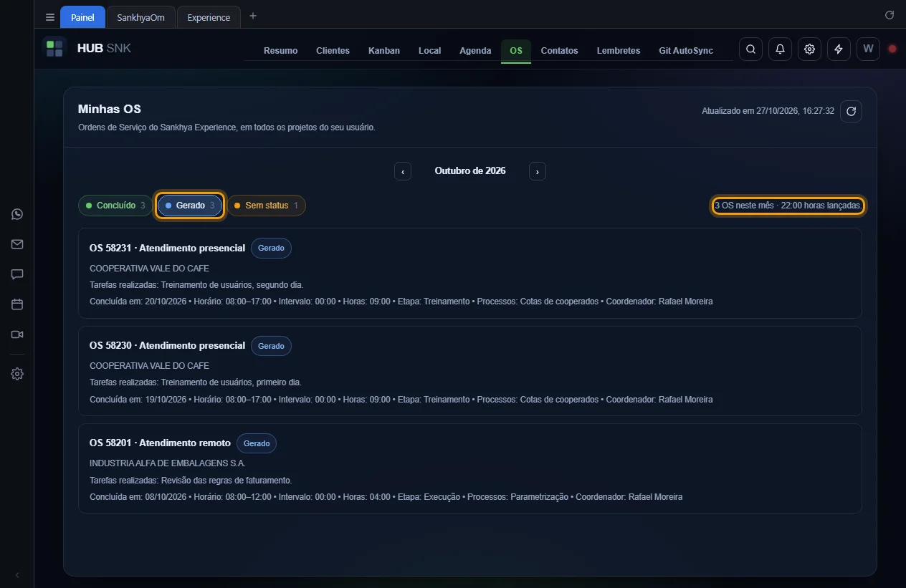The image size is (906, 588).
Task: Open the sidebar settings gear
Action: (x=17, y=374)
